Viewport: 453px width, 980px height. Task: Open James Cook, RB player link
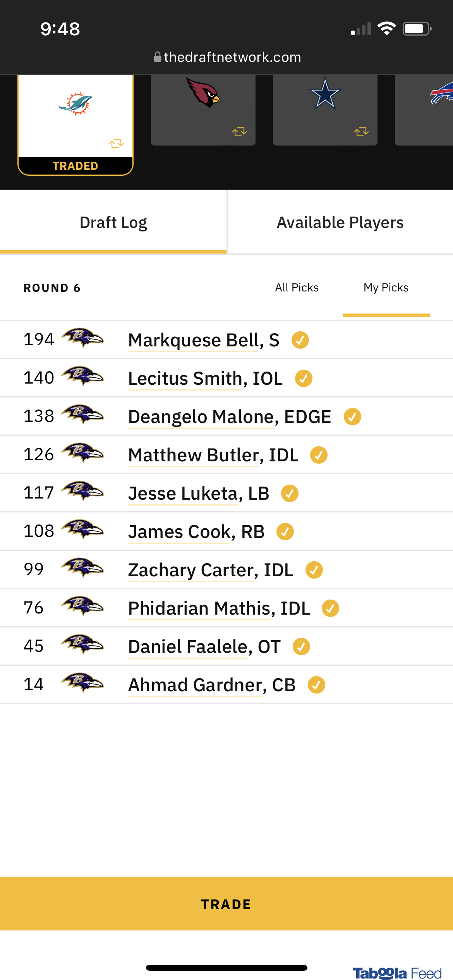coord(196,532)
